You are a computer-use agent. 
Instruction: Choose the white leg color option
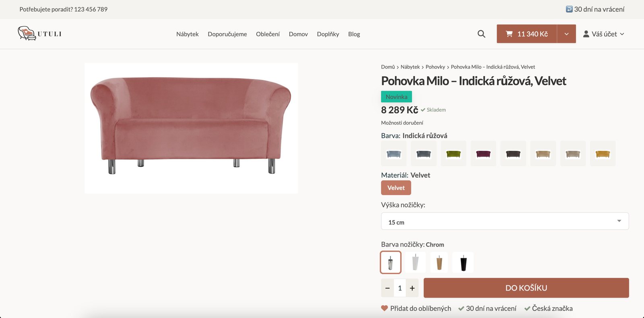point(415,262)
